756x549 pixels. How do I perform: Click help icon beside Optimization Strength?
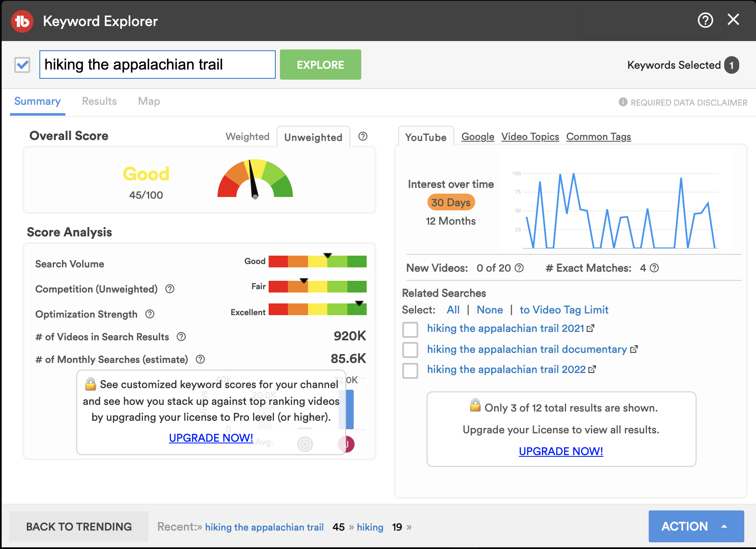pos(150,314)
